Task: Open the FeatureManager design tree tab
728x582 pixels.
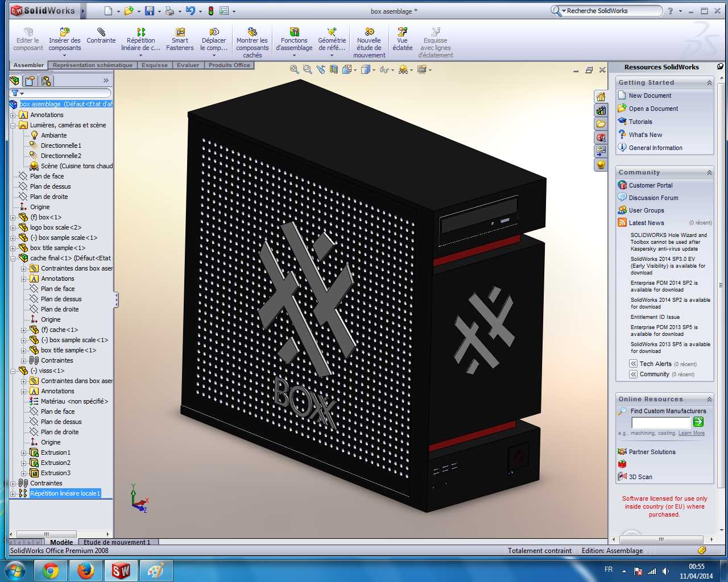Action: (x=15, y=81)
